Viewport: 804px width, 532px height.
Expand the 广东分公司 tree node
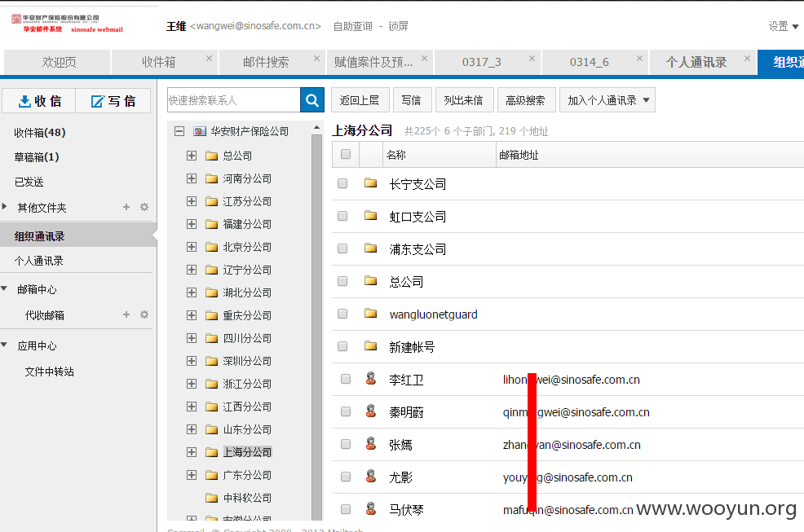(192, 475)
